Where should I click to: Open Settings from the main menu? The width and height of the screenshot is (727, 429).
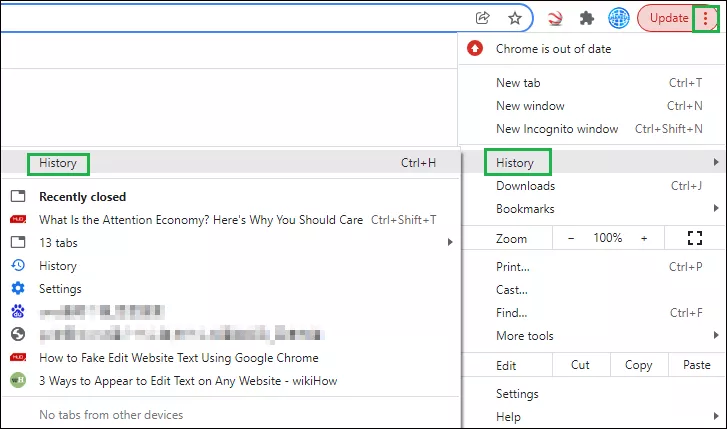tap(592, 394)
